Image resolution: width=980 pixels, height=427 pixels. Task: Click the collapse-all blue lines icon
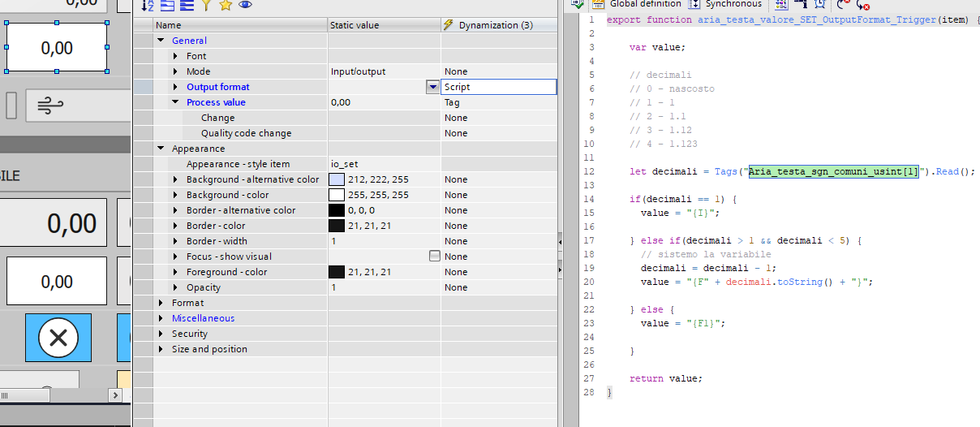pyautogui.click(x=187, y=5)
